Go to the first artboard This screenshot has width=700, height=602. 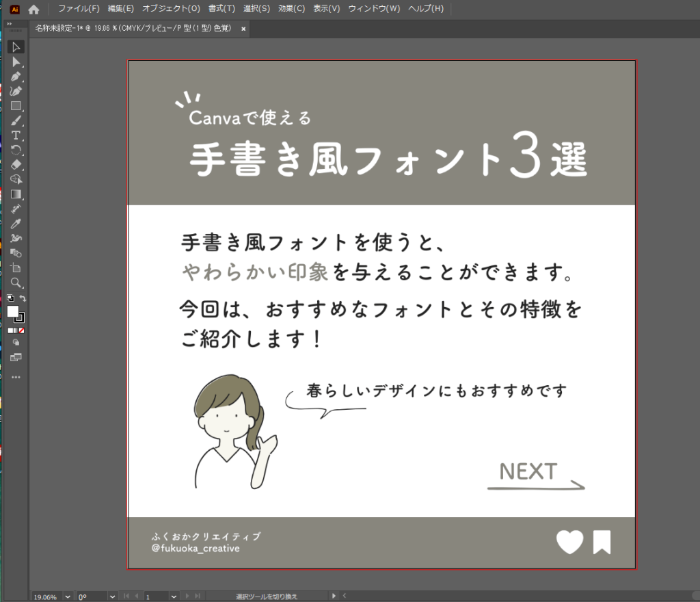126,597
